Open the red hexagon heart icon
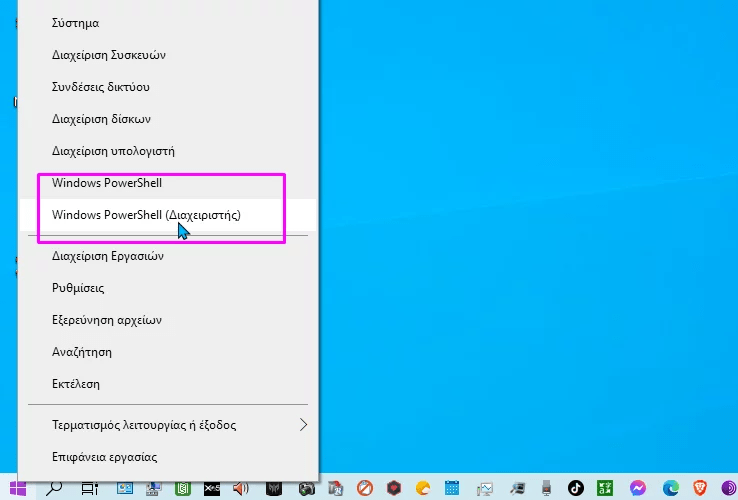Viewport: 738px width, 500px height. click(394, 488)
